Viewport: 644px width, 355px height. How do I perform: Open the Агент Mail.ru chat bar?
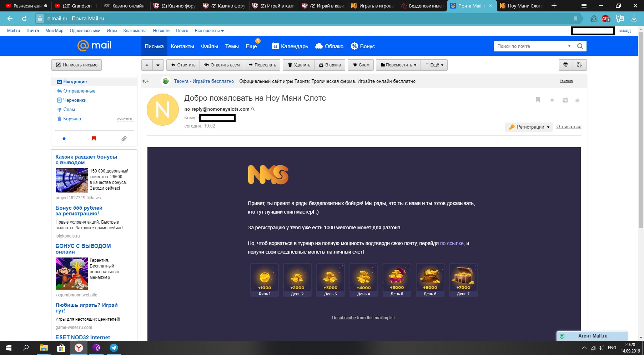pyautogui.click(x=592, y=336)
